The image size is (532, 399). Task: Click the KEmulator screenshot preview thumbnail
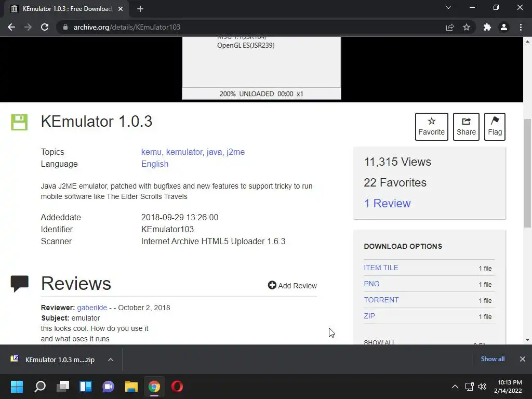click(x=262, y=68)
